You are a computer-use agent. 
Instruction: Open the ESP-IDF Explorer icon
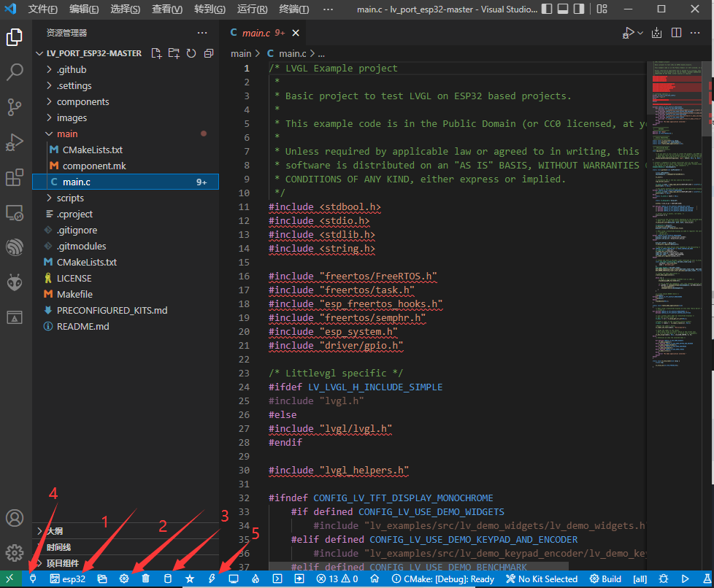coord(15,247)
